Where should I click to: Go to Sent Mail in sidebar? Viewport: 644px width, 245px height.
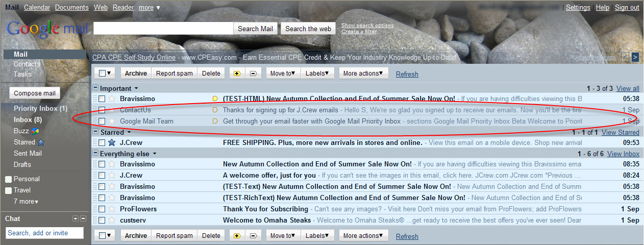click(x=28, y=154)
